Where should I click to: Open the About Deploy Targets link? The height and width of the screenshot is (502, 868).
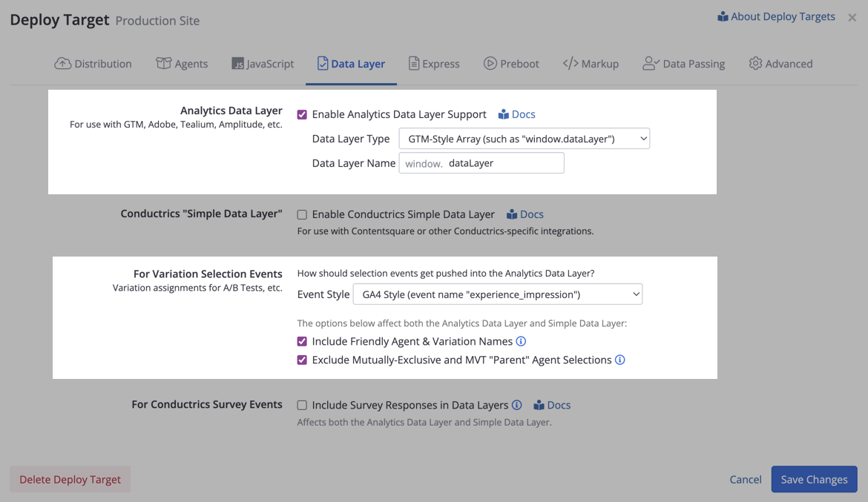[x=776, y=16]
